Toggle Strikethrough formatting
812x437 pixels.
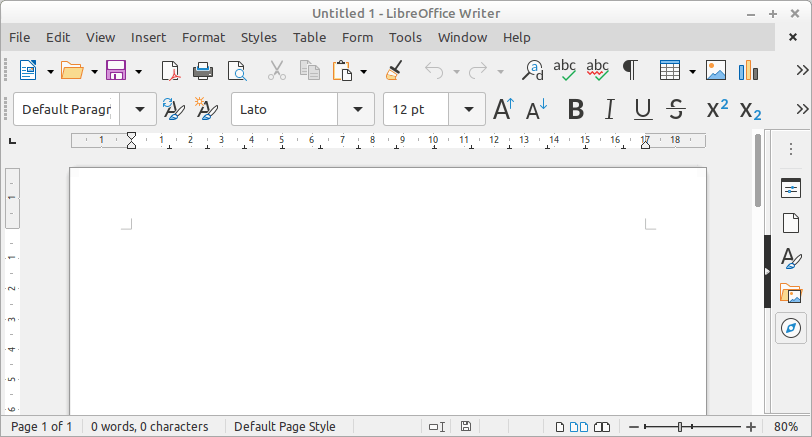(x=676, y=109)
